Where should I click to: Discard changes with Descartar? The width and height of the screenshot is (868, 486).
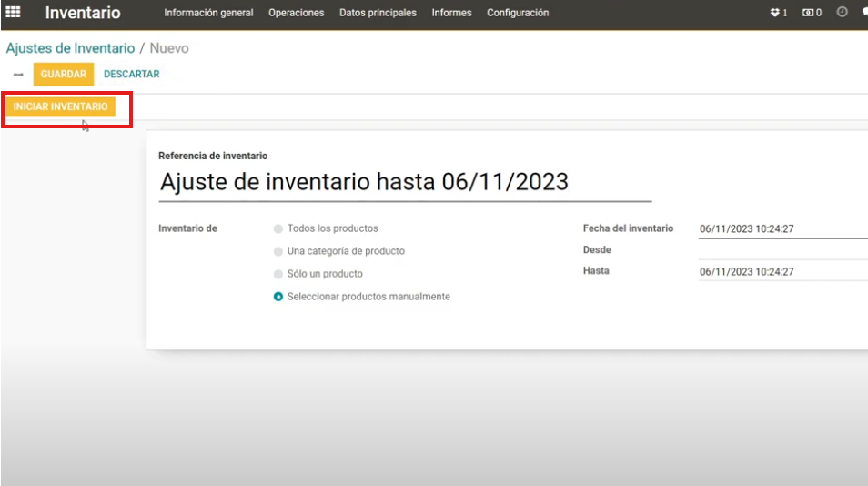[132, 74]
